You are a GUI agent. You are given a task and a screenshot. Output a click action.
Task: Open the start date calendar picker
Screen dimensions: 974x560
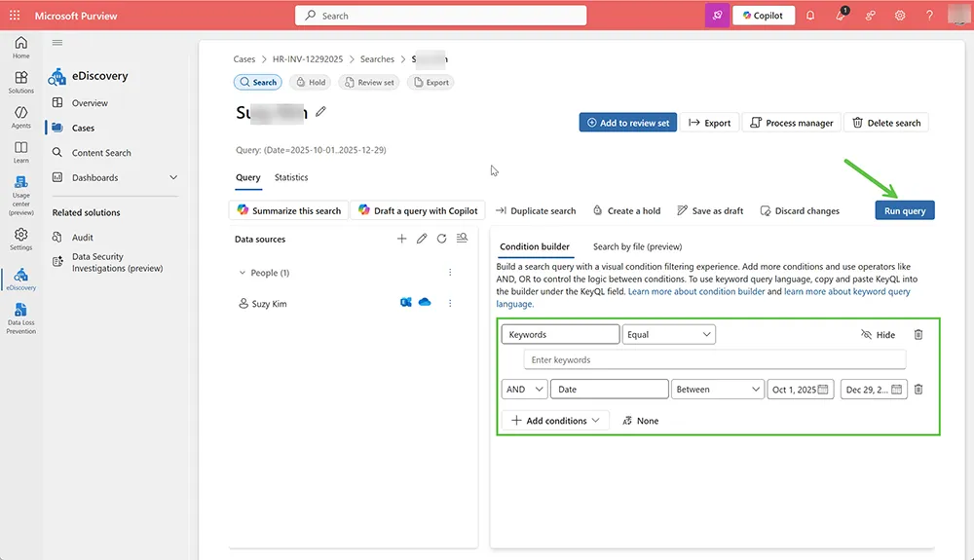click(x=823, y=390)
